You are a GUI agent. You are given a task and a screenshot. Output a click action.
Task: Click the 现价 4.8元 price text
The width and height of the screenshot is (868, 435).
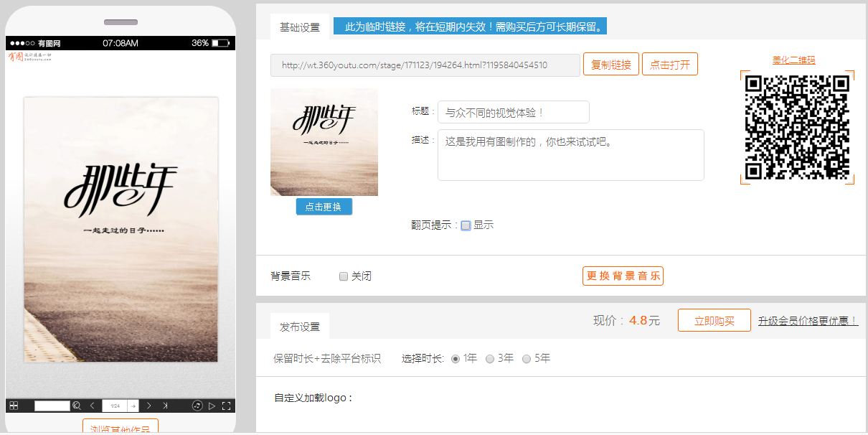627,321
